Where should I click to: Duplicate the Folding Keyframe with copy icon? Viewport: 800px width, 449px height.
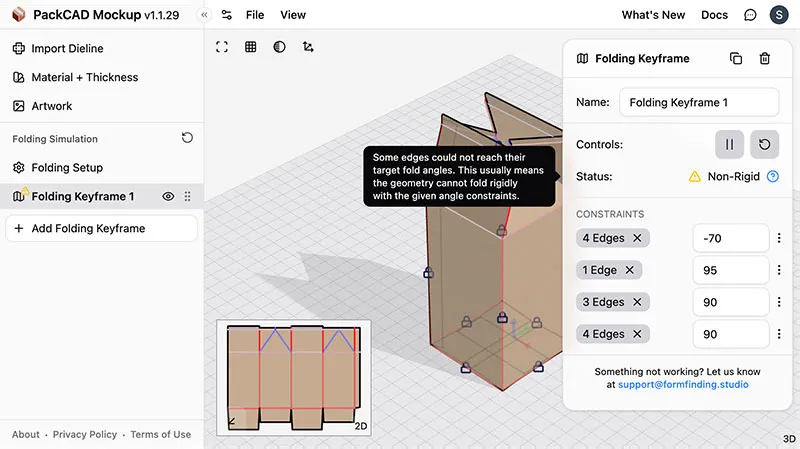[736, 59]
